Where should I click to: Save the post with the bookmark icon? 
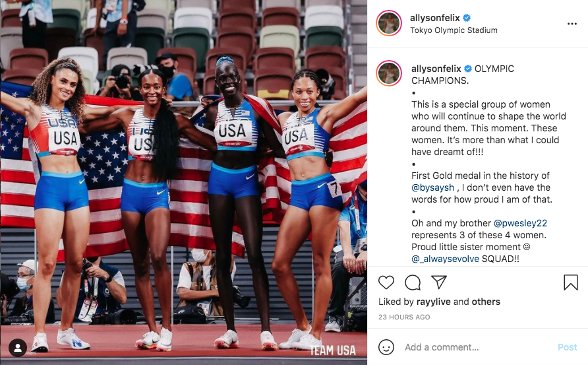(x=570, y=282)
